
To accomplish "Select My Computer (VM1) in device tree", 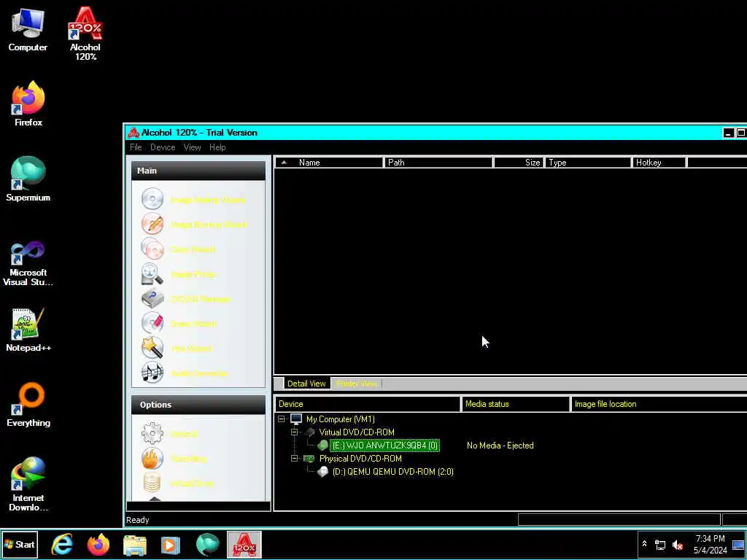I will [340, 419].
